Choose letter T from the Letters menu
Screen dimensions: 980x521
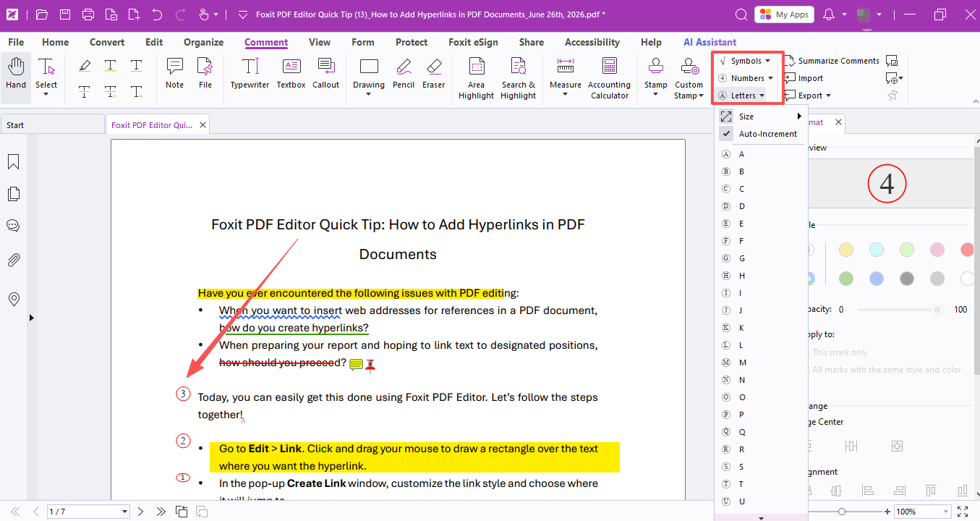(760, 484)
